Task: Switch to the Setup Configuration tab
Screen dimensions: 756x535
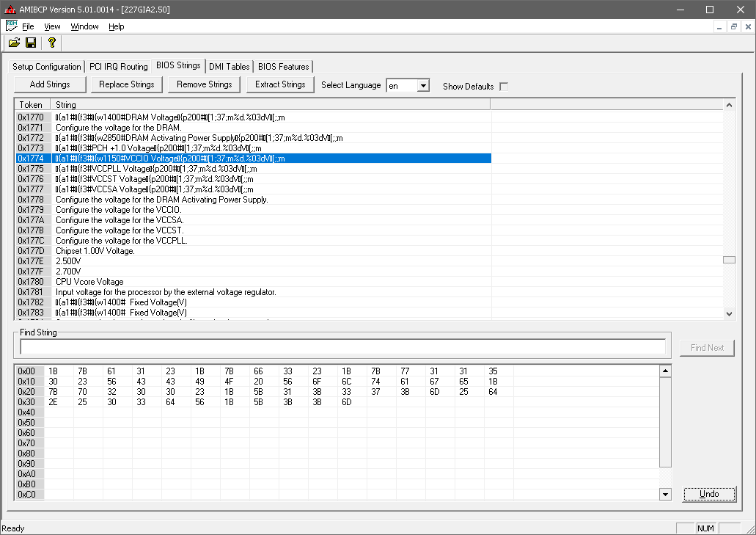Action: click(x=47, y=67)
